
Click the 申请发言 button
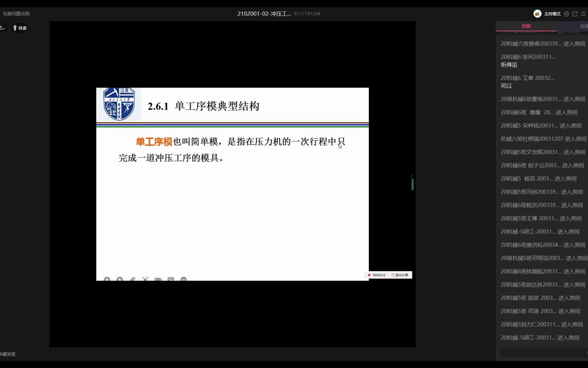click(x=7, y=354)
